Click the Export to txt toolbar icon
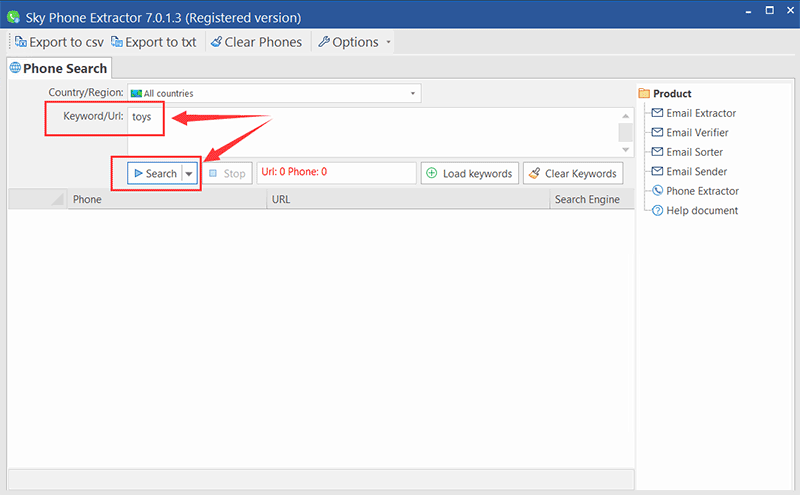This screenshot has height=495, width=800. pyautogui.click(x=117, y=42)
